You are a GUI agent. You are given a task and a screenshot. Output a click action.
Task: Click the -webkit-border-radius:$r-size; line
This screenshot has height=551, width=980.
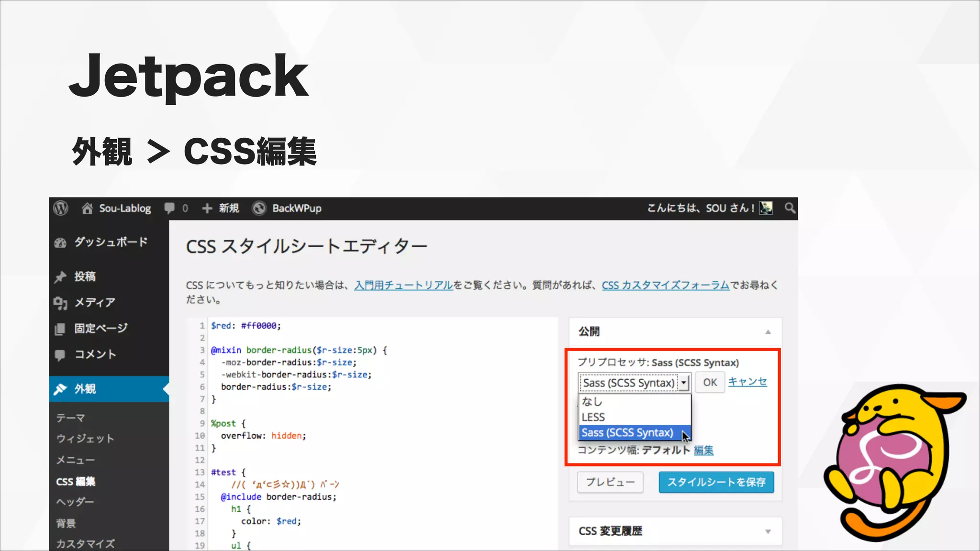[x=296, y=375]
